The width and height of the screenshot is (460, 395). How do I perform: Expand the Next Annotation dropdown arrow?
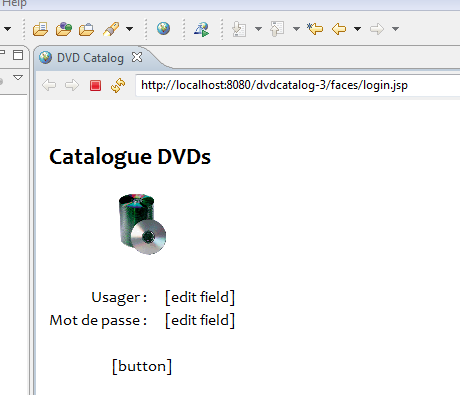[258, 29]
